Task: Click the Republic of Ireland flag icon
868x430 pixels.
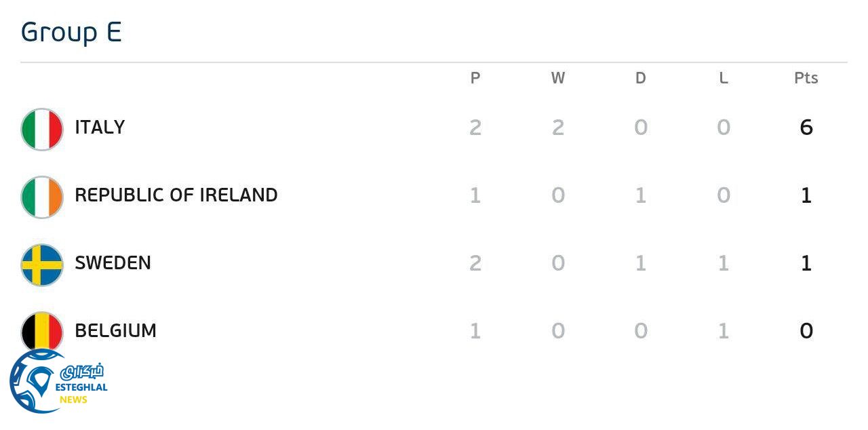Action: (x=42, y=197)
